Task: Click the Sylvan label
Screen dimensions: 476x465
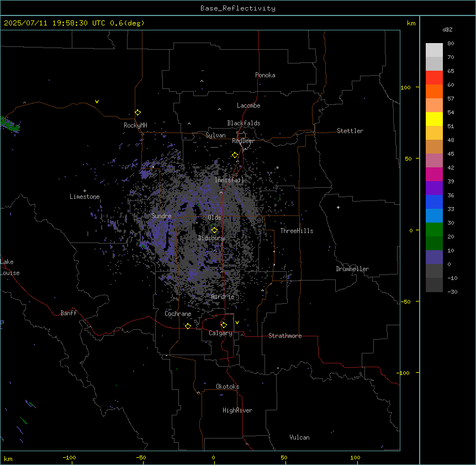Action: (x=215, y=135)
